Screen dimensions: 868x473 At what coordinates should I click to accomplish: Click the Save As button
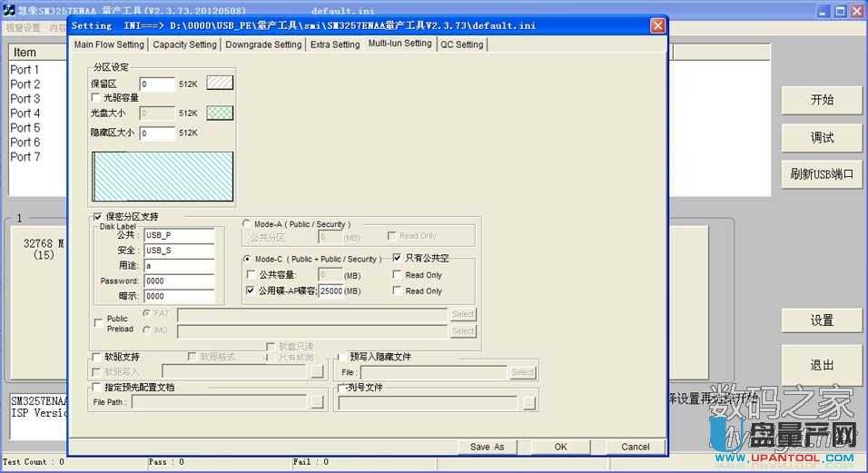(487, 447)
